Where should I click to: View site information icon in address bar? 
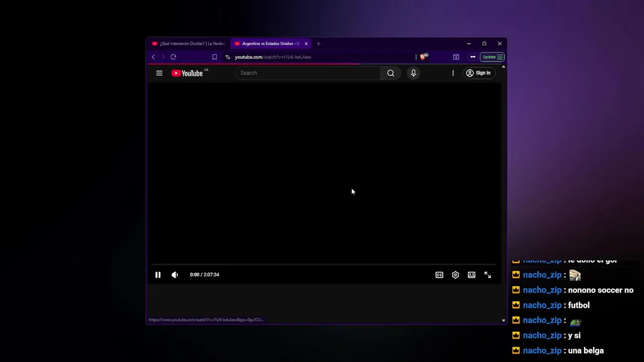tap(227, 57)
